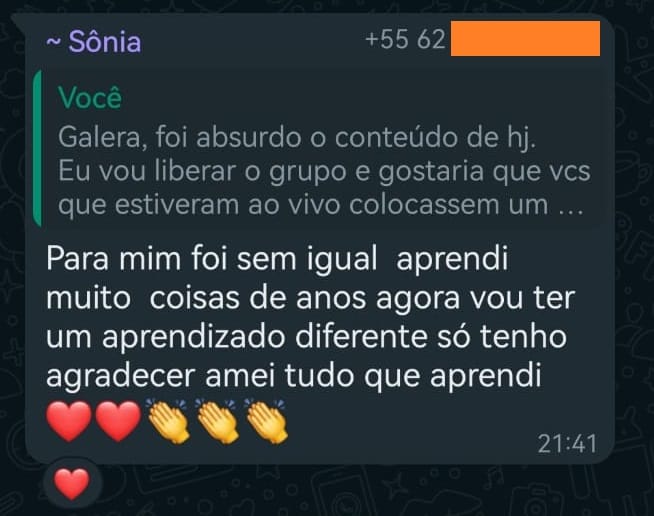Expand truncated quote ending 'colocassem um …'
654x516 pixels.
coord(320,205)
